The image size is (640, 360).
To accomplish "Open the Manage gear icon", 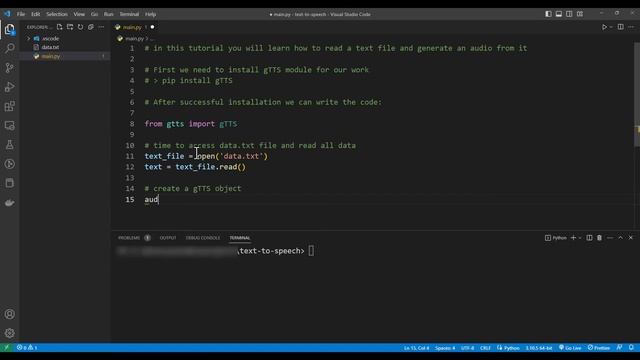I will (x=9, y=333).
